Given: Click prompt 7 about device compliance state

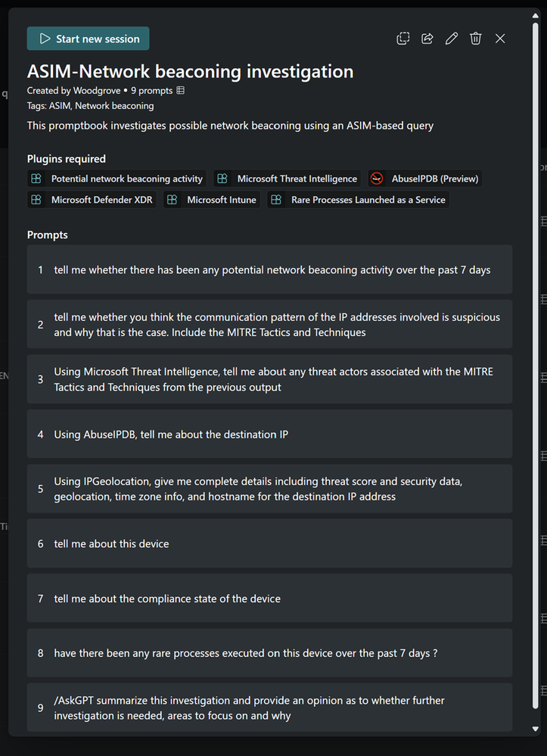Looking at the screenshot, I should (269, 599).
